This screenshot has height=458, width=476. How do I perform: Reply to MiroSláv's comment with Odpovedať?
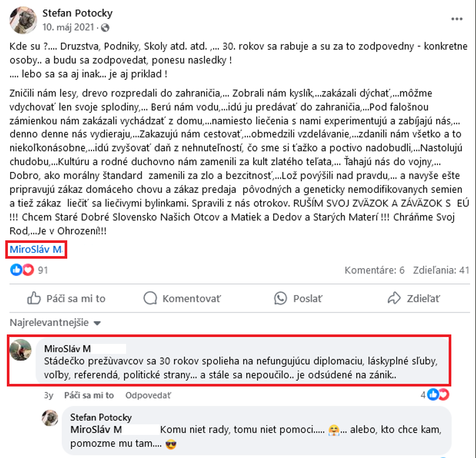tap(148, 395)
